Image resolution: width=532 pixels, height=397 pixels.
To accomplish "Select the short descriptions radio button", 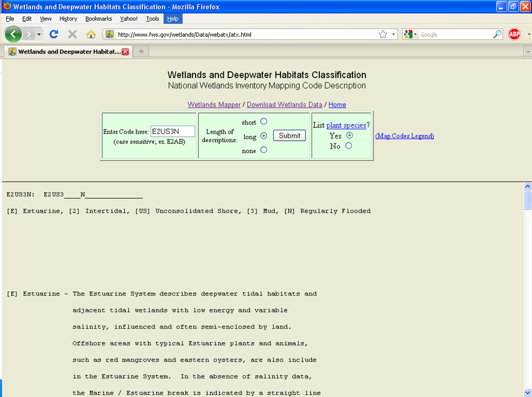I will (263, 121).
